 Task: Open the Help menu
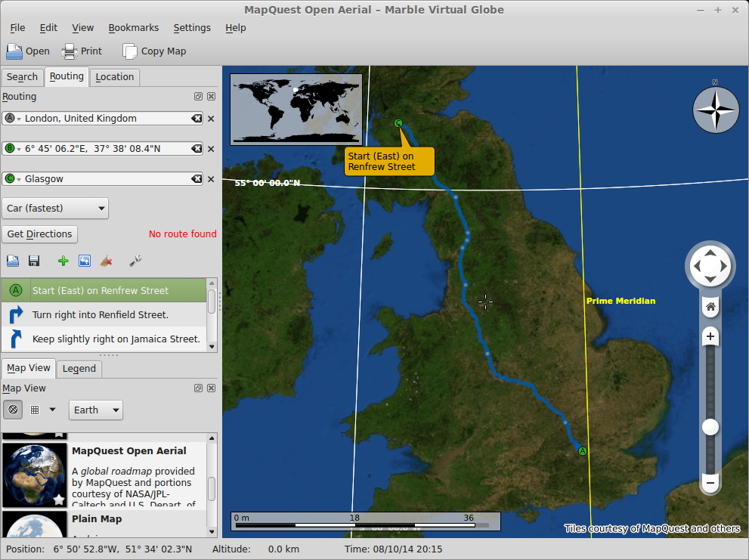[x=236, y=28]
